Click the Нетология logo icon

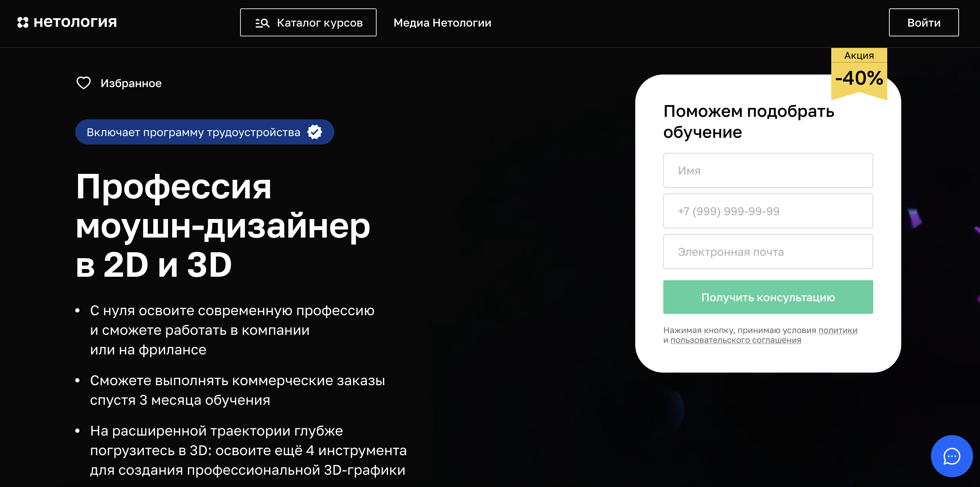coord(23,22)
